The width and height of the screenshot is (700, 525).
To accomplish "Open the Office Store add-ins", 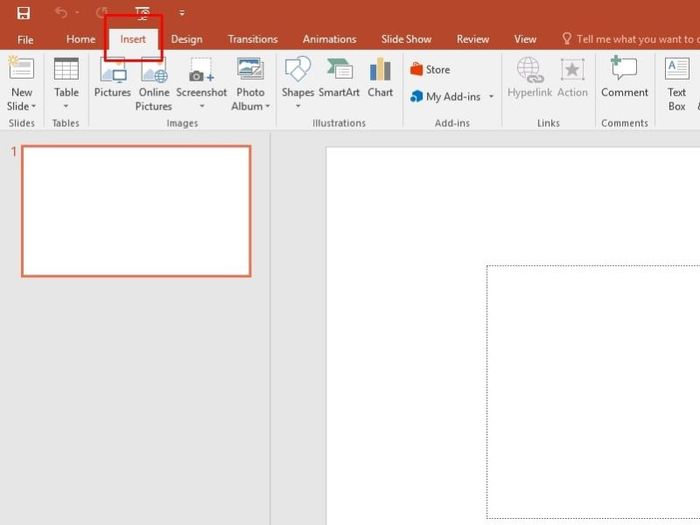I will [x=430, y=70].
